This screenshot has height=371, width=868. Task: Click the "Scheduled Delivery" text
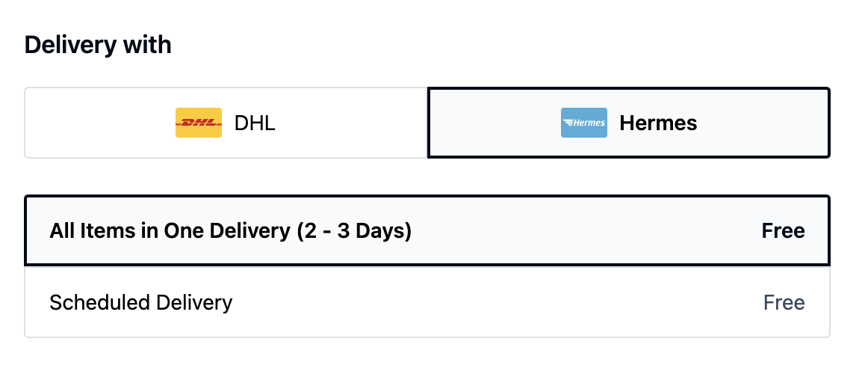140,303
